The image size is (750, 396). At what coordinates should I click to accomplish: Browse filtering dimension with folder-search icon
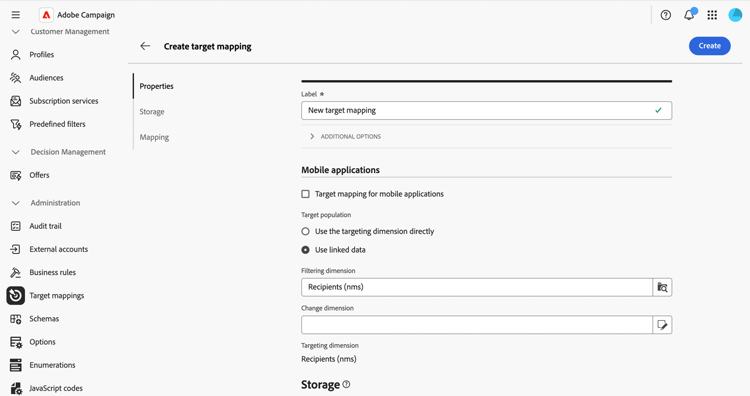(662, 287)
